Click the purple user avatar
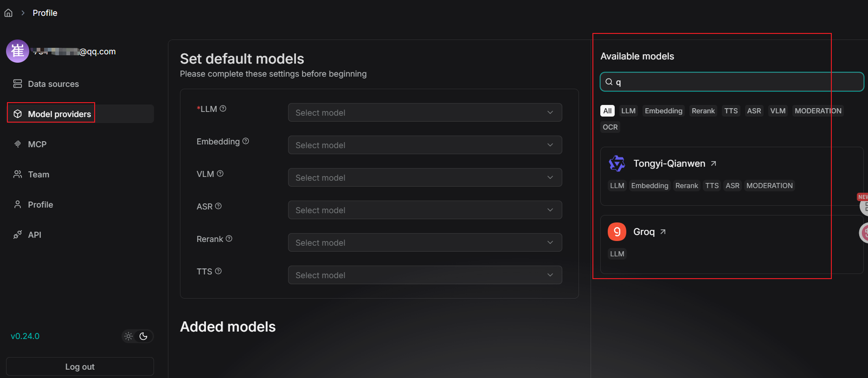 [18, 51]
